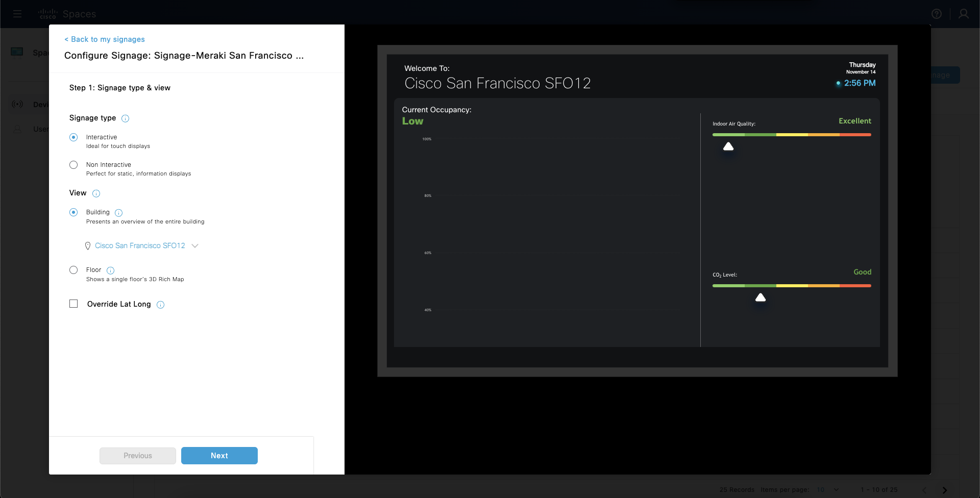Click the Next button
Image resolution: width=980 pixels, height=498 pixels.
click(x=219, y=456)
